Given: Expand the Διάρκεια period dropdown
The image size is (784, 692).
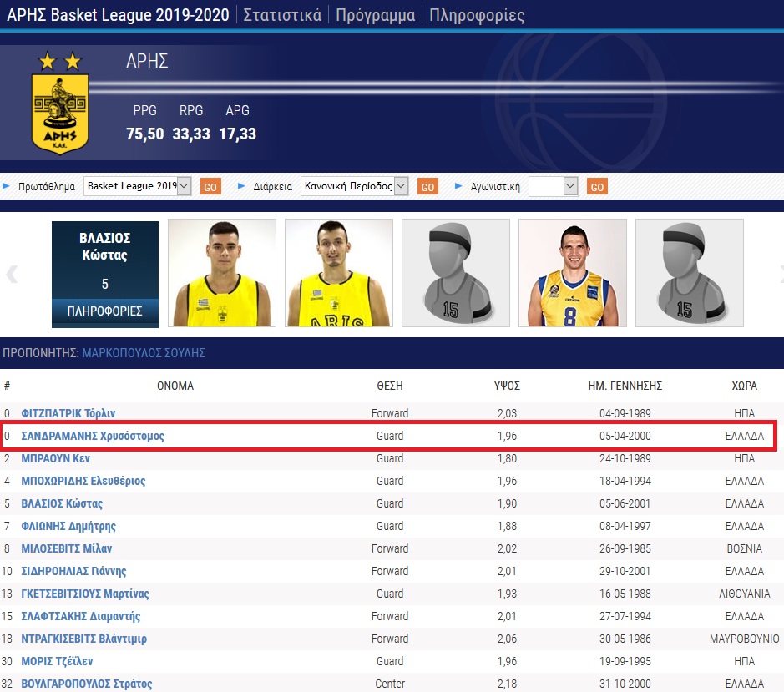Looking at the screenshot, I should (355, 186).
